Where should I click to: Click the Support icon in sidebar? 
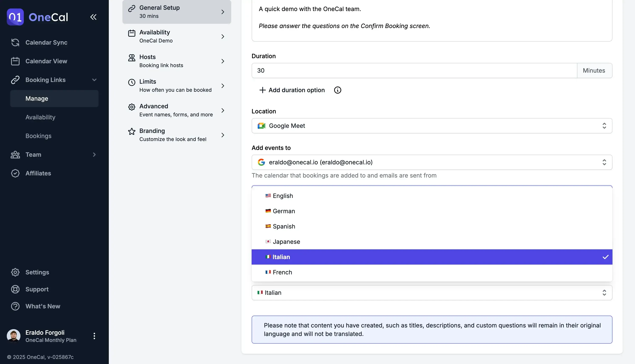coord(15,289)
